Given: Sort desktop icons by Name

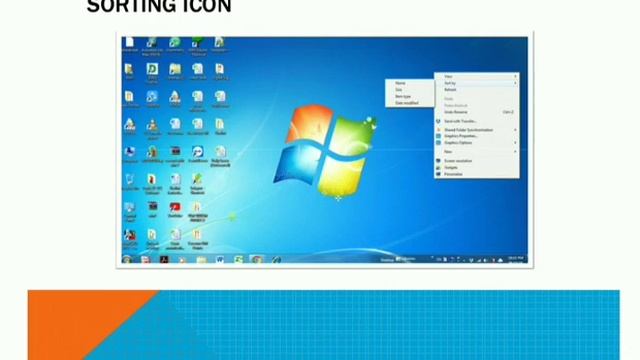Looking at the screenshot, I should tap(409, 83).
